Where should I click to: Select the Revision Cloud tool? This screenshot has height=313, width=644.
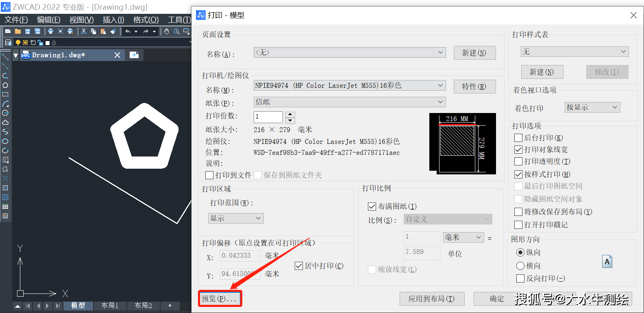click(x=5, y=122)
